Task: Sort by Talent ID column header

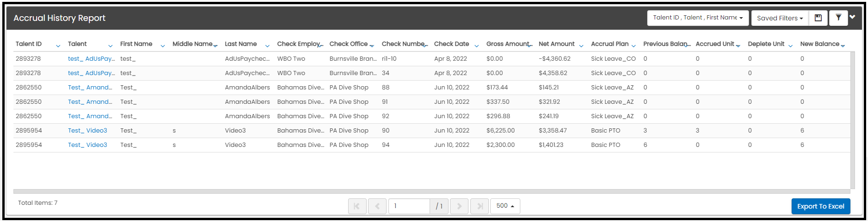Action: coord(29,44)
